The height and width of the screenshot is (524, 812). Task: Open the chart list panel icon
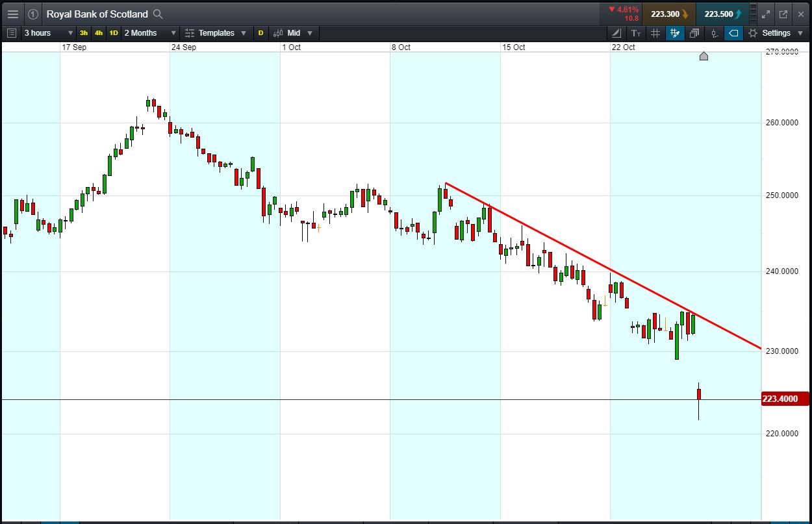click(11, 33)
